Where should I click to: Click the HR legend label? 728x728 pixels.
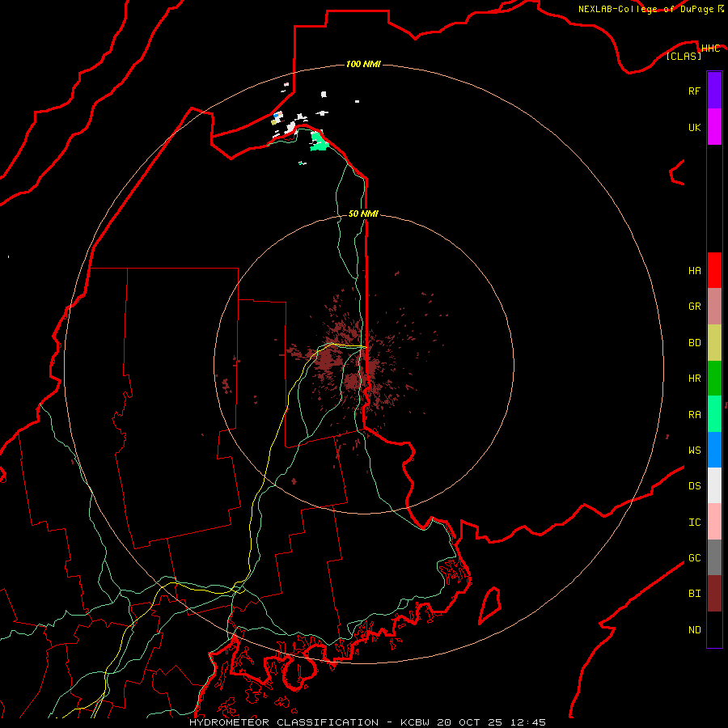tap(694, 379)
